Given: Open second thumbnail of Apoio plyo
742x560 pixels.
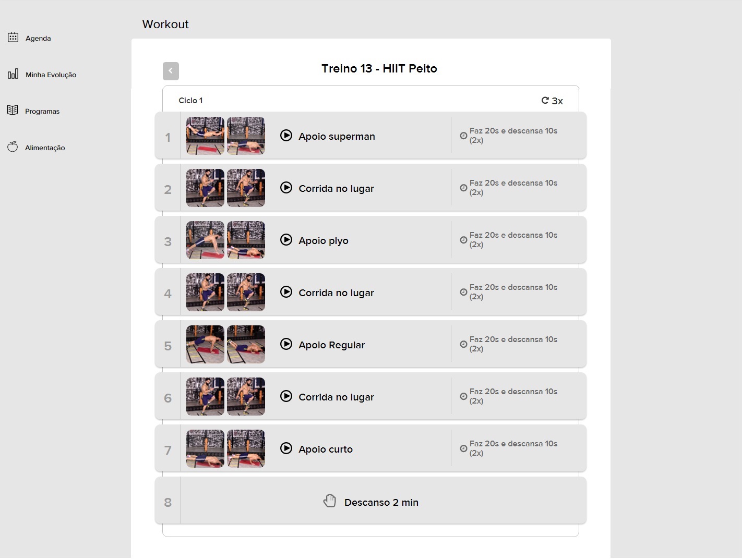Looking at the screenshot, I should pyautogui.click(x=246, y=240).
